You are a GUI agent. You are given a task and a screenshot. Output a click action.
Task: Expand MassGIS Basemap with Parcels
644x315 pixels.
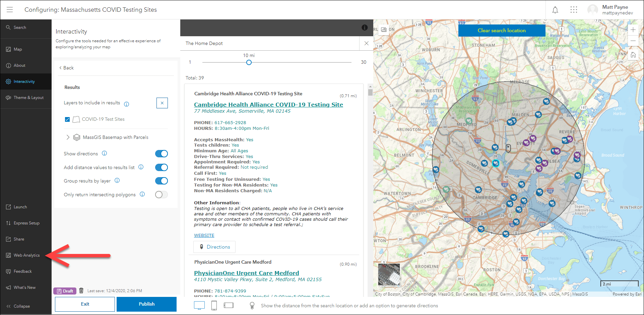coord(68,137)
